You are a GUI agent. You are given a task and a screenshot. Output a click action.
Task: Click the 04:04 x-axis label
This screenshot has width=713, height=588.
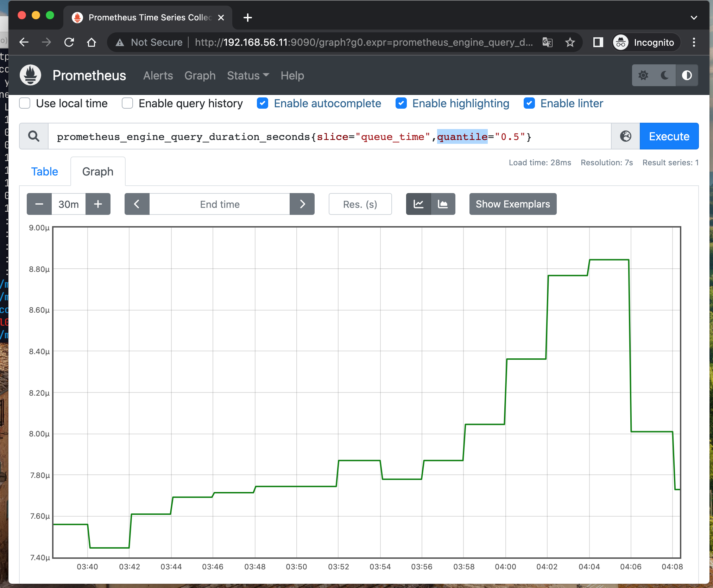click(589, 567)
